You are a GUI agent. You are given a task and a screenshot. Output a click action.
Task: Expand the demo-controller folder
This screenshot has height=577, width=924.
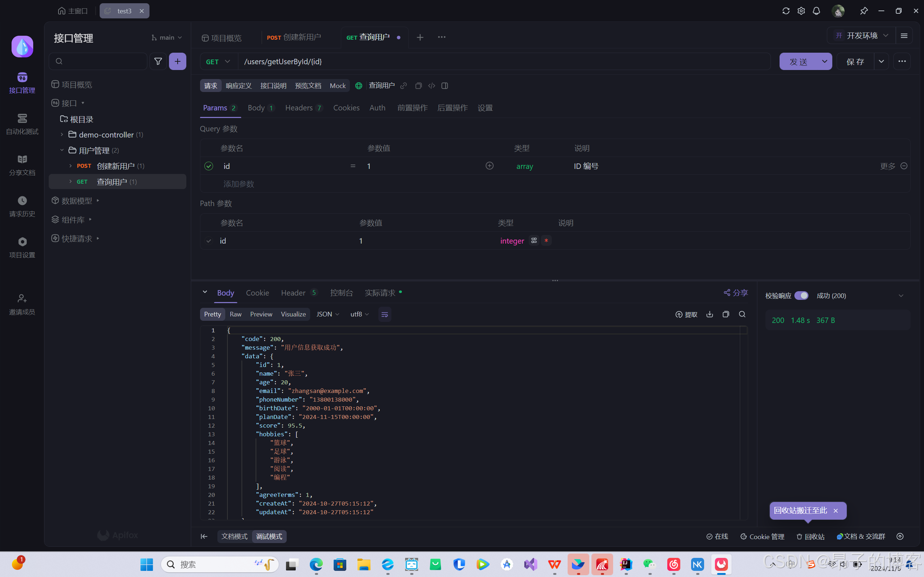coord(62,135)
